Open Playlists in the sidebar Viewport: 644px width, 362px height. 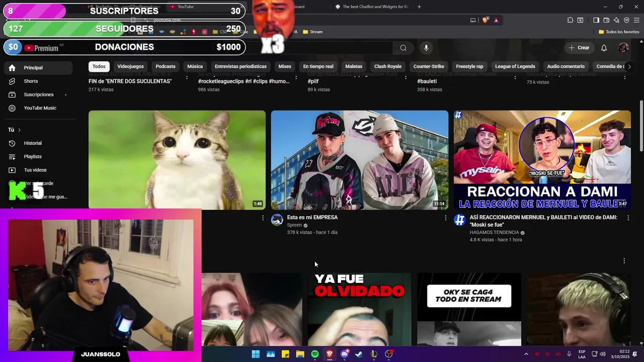[38, 156]
